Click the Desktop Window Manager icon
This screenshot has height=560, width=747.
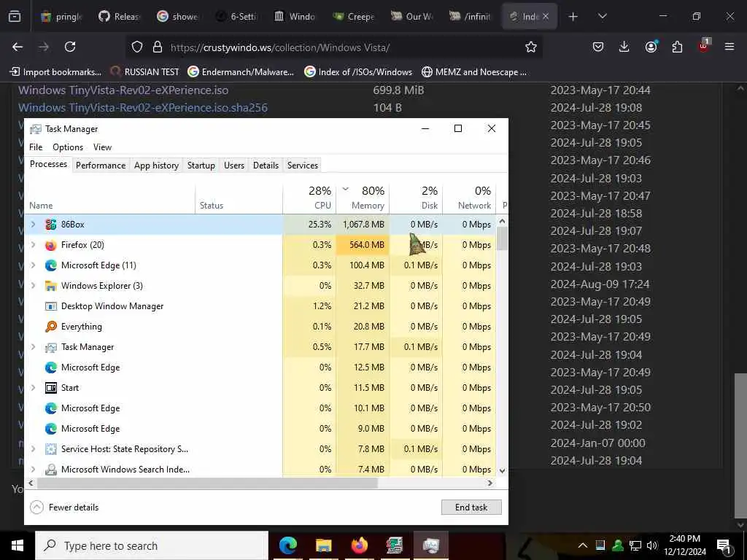coord(50,306)
